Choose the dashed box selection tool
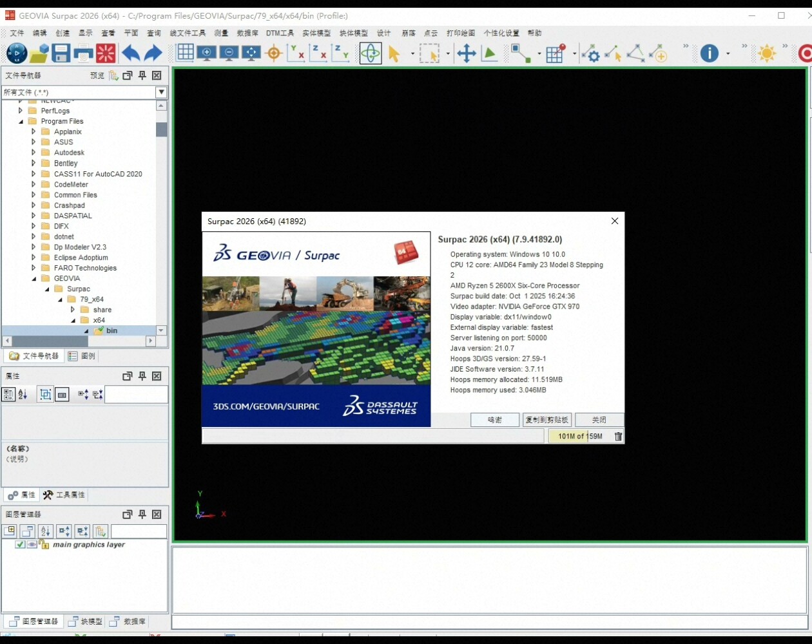The width and height of the screenshot is (812, 644). (x=430, y=53)
